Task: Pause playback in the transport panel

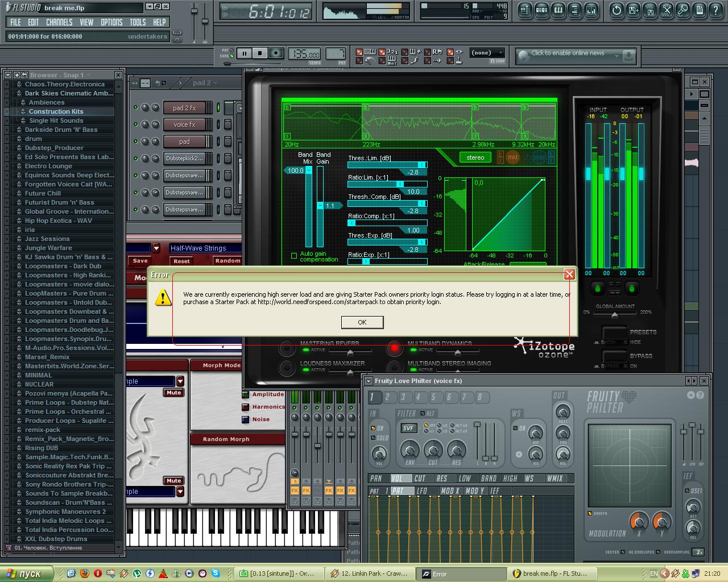Action: [x=245, y=53]
